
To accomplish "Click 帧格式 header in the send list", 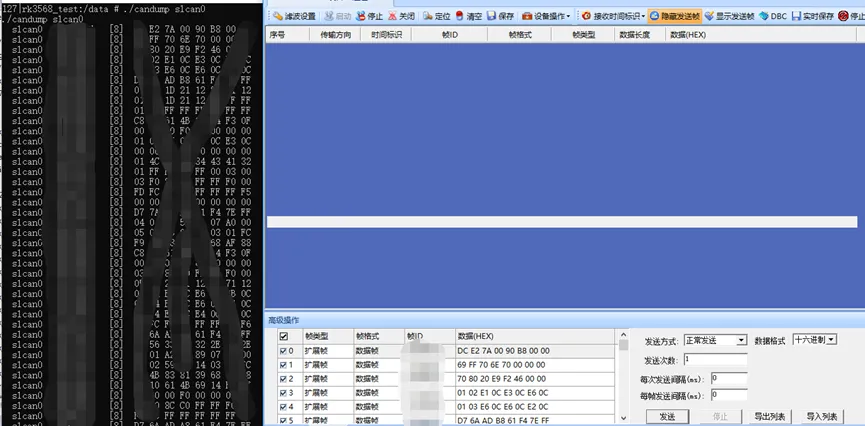I will click(378, 336).
